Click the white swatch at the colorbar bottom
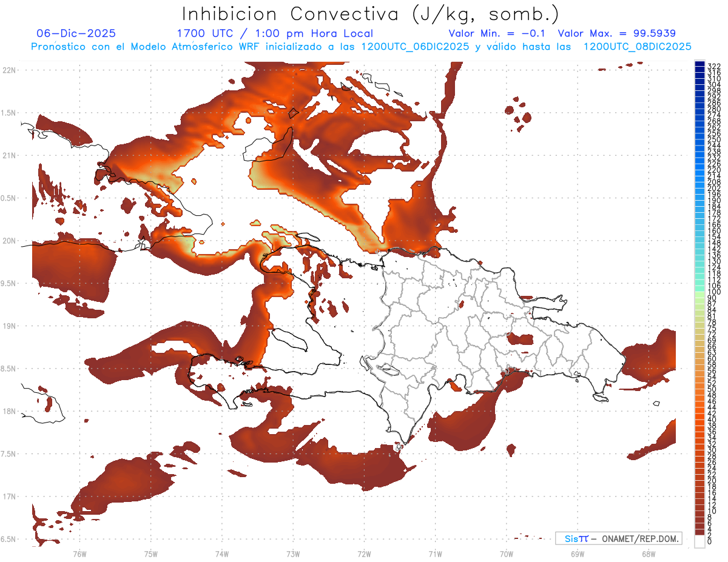Image resolution: width=728 pixels, height=562 pixels. pos(699,541)
